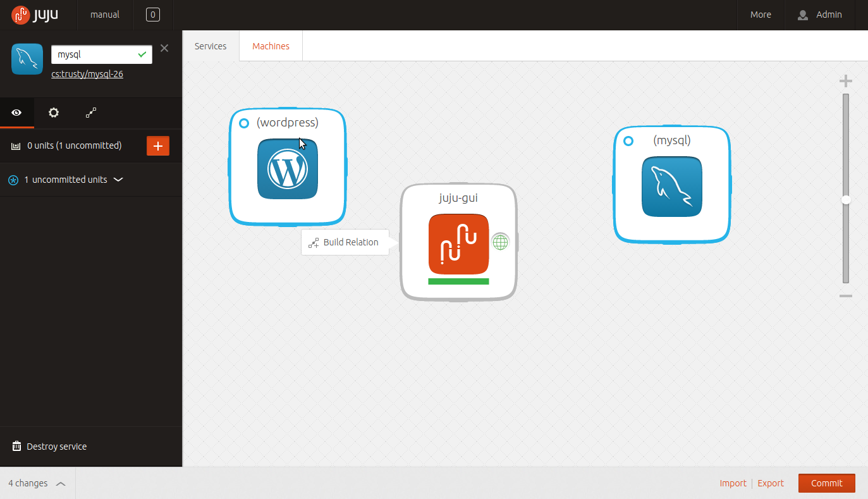Click the WordPress service icon
868x499 pixels.
coord(288,169)
